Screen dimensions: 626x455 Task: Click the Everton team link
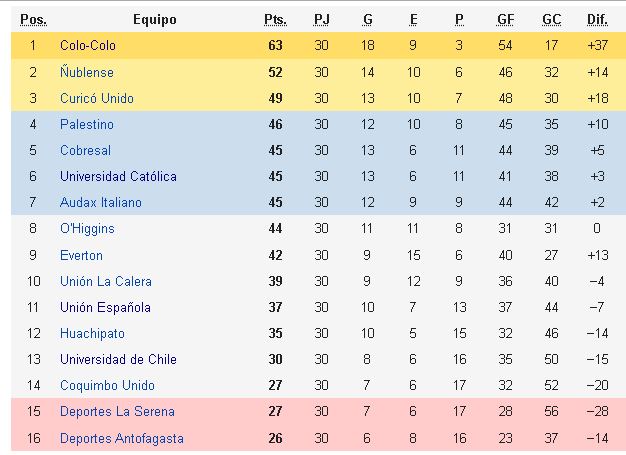[x=81, y=255]
